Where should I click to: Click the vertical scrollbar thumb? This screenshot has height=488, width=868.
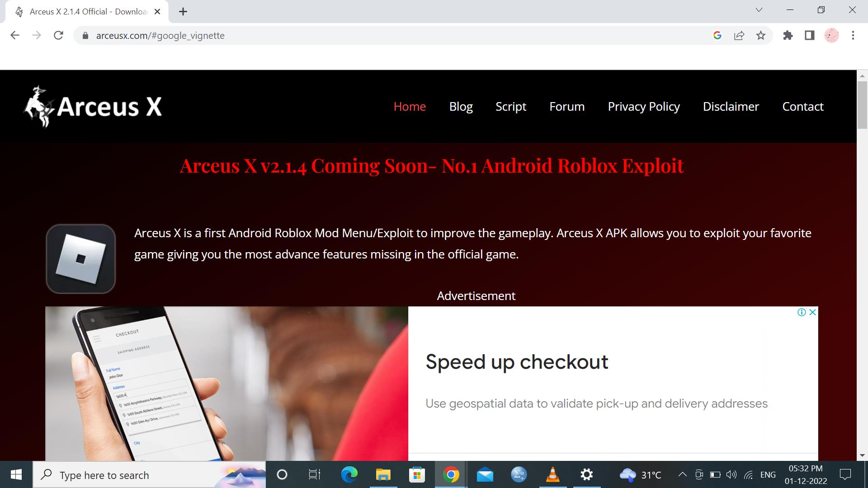pyautogui.click(x=862, y=105)
